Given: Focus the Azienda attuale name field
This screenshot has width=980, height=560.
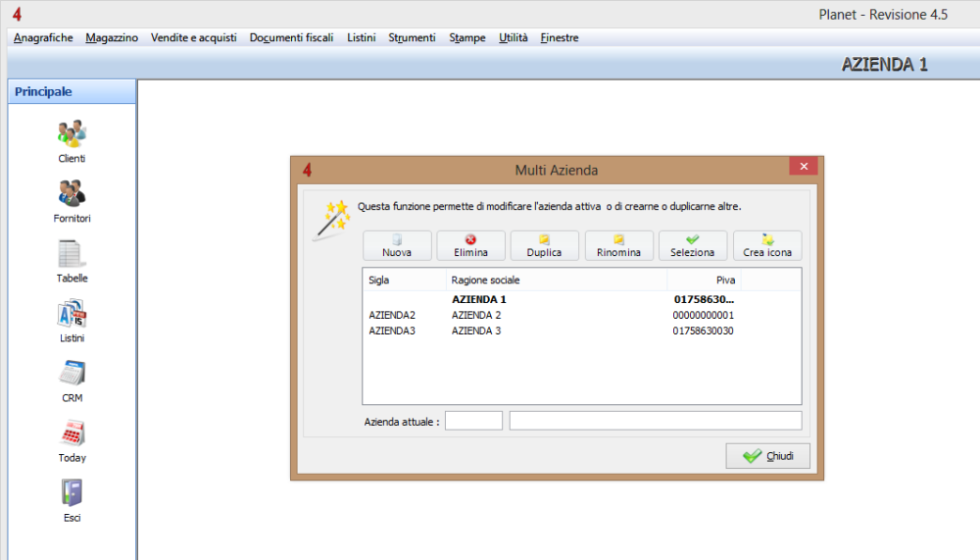Looking at the screenshot, I should pyautogui.click(x=656, y=421).
